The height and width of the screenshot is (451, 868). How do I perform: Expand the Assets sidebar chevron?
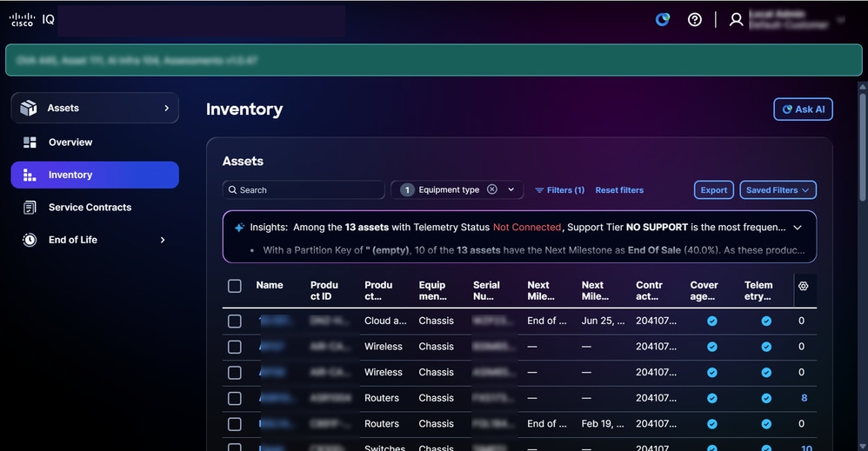[167, 108]
